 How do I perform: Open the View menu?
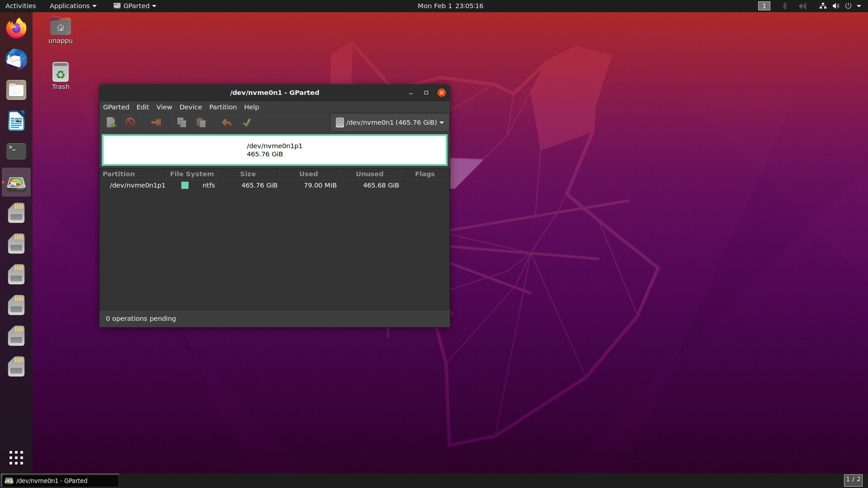164,107
